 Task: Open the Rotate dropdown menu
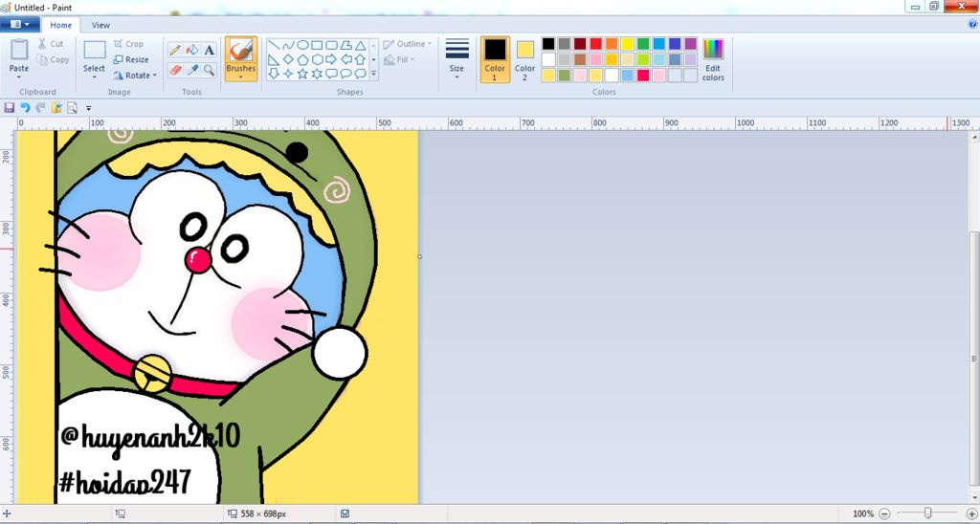pyautogui.click(x=135, y=76)
